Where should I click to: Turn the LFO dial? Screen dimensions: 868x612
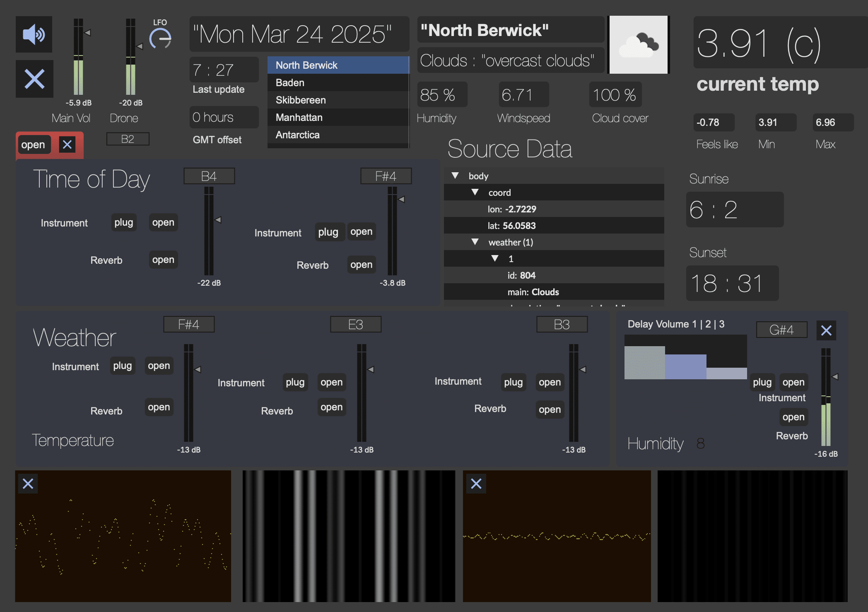click(x=160, y=39)
